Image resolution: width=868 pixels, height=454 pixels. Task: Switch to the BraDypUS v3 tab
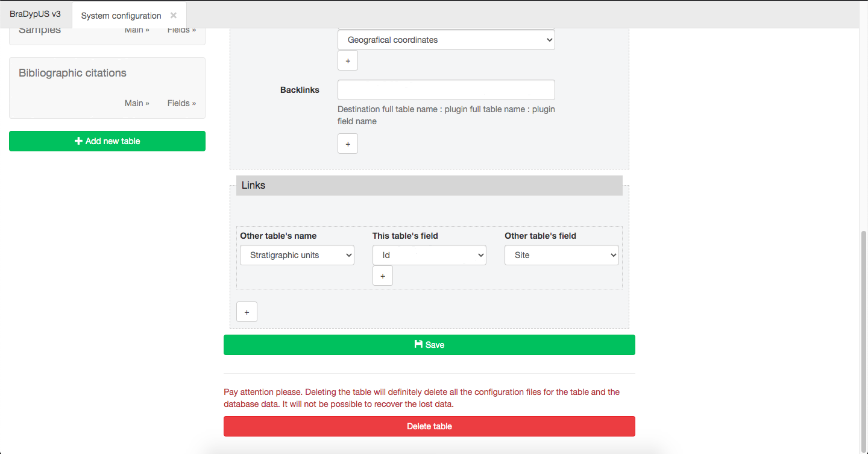(35, 14)
